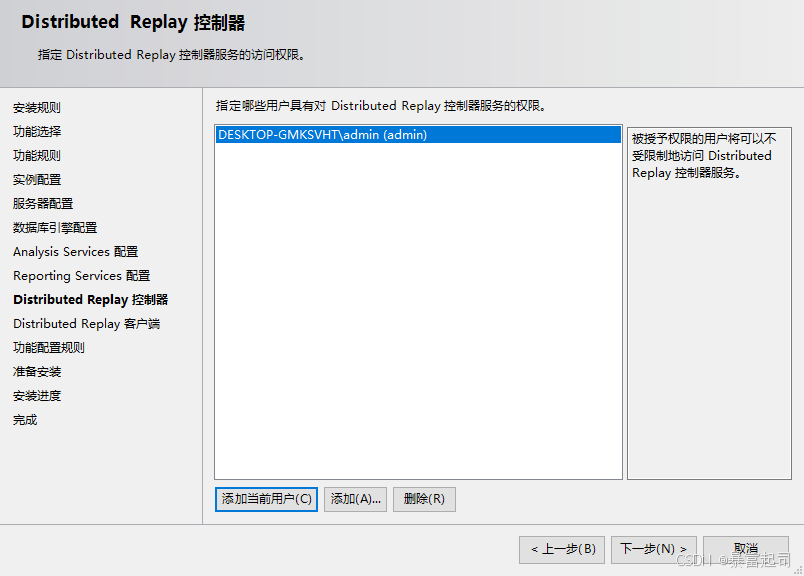Open Analysis Services 配置 step
Screen dimensions: 804x576
pos(76,252)
